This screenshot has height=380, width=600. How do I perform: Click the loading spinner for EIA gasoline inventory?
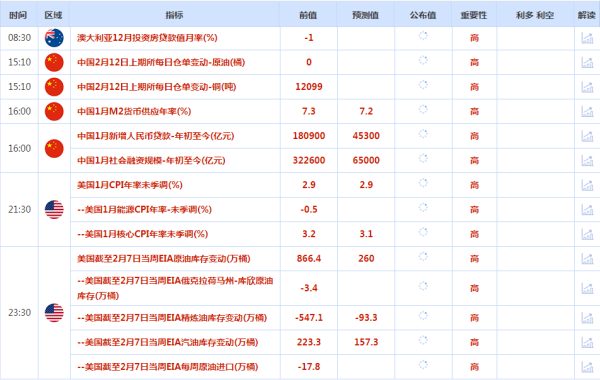[x=423, y=340]
